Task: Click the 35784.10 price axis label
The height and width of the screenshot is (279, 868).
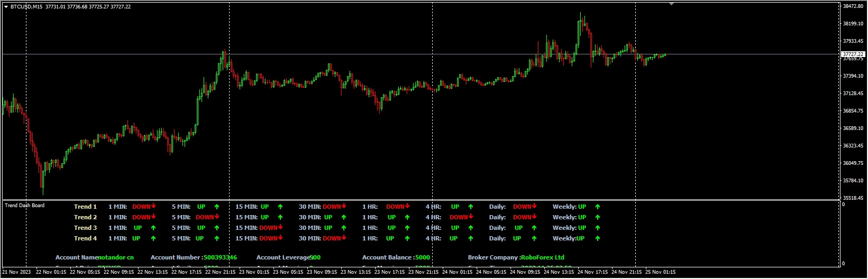Action: coord(853,181)
